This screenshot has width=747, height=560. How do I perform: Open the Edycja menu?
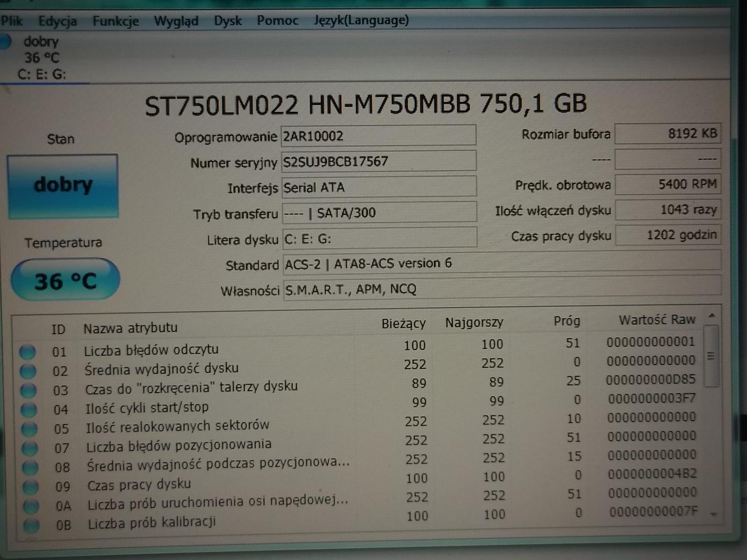[x=57, y=21]
